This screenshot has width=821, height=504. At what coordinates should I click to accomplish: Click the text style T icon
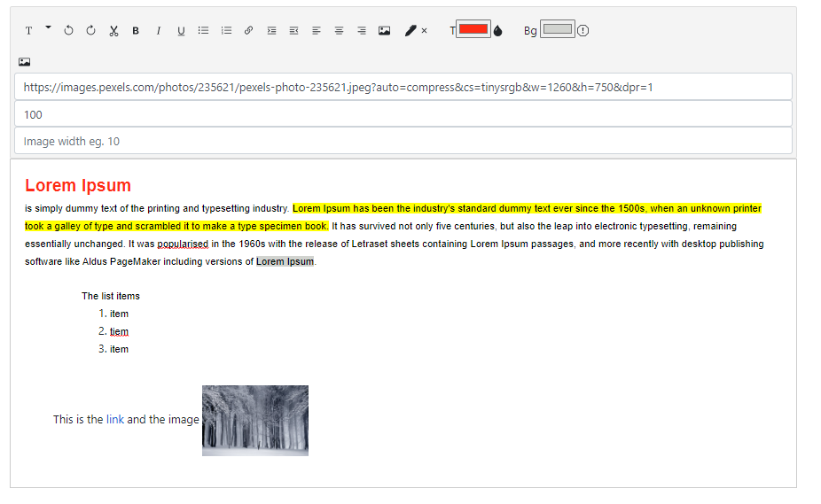[x=28, y=31]
